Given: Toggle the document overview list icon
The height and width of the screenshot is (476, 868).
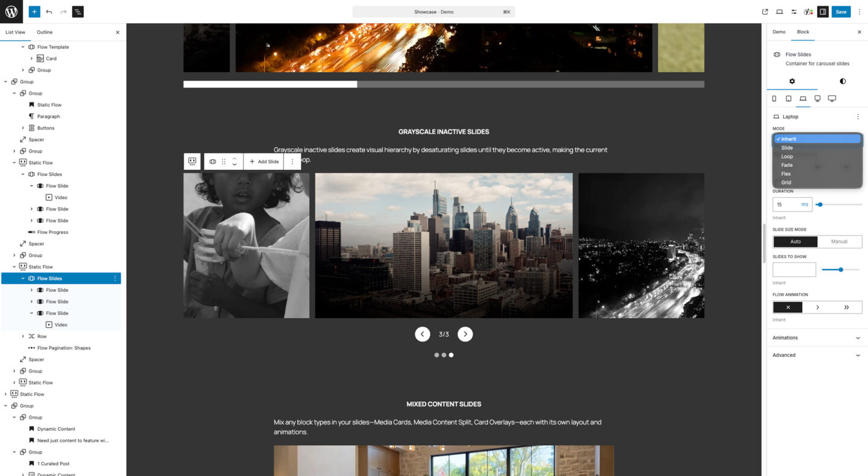Looking at the screenshot, I should [x=78, y=11].
